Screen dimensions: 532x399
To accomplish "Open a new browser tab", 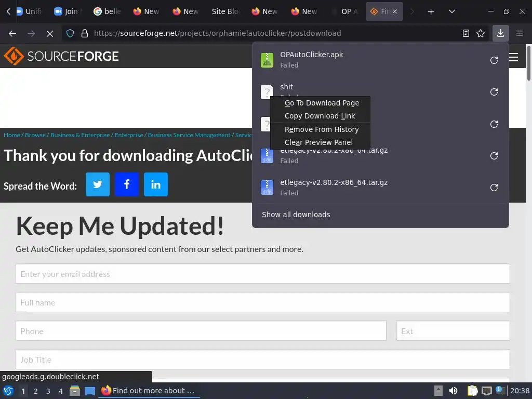I will tap(431, 12).
